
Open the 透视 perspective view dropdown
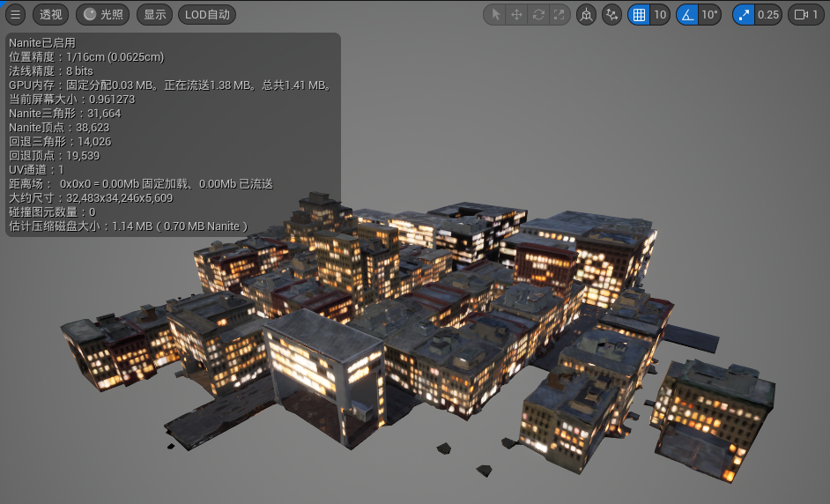point(51,14)
